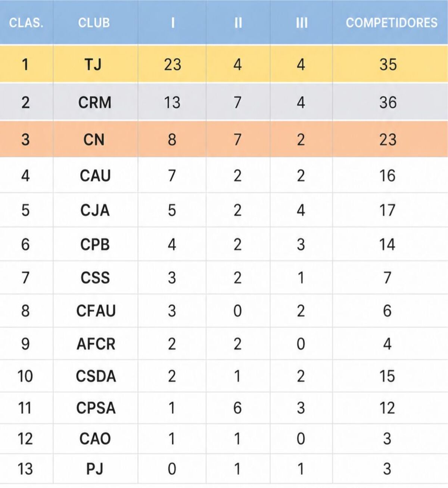This screenshot has height=488, width=448.
Task: Click the PJ club name
Action: pyautogui.click(x=95, y=469)
